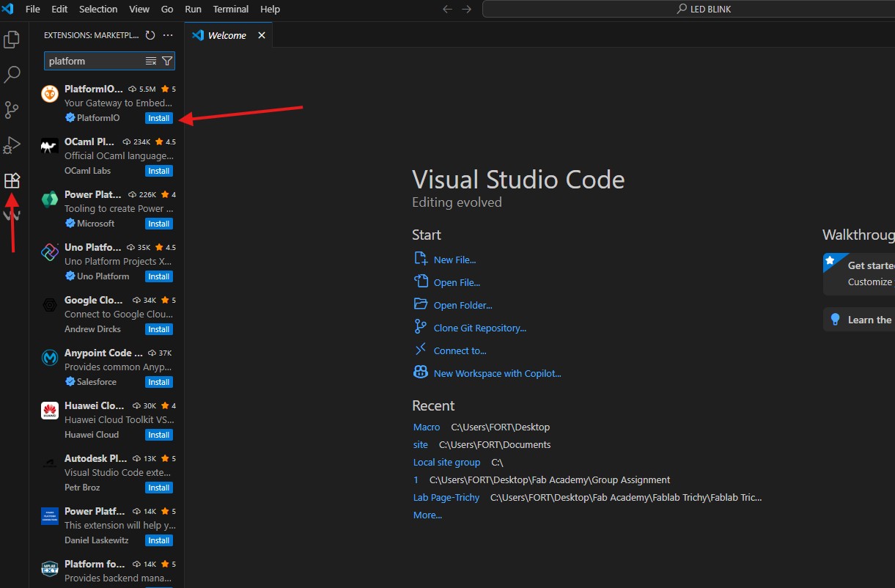Install the Daniel Laskewitz extension
Screen dimensions: 895x588
[159, 540]
